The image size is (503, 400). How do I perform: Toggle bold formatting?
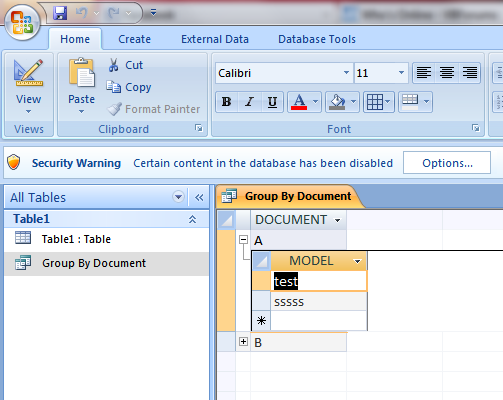pos(227,102)
